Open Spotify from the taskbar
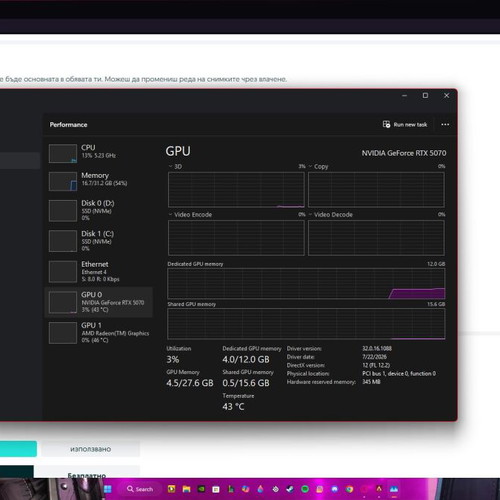This screenshot has height=500, width=500. coord(305,489)
